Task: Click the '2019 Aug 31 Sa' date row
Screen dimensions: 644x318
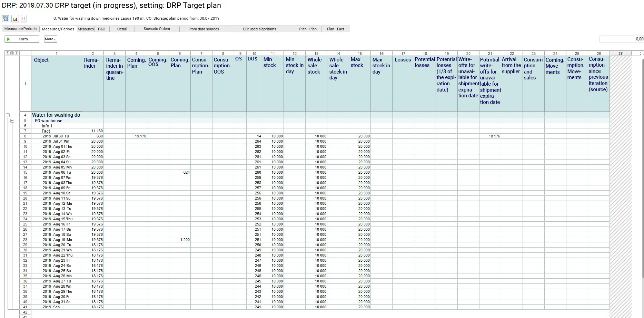Action: (x=57, y=302)
